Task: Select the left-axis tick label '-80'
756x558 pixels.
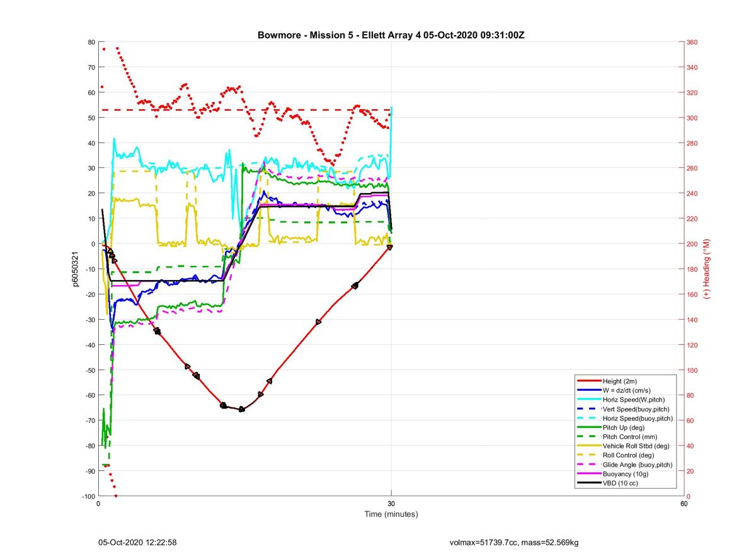Action: coord(91,446)
